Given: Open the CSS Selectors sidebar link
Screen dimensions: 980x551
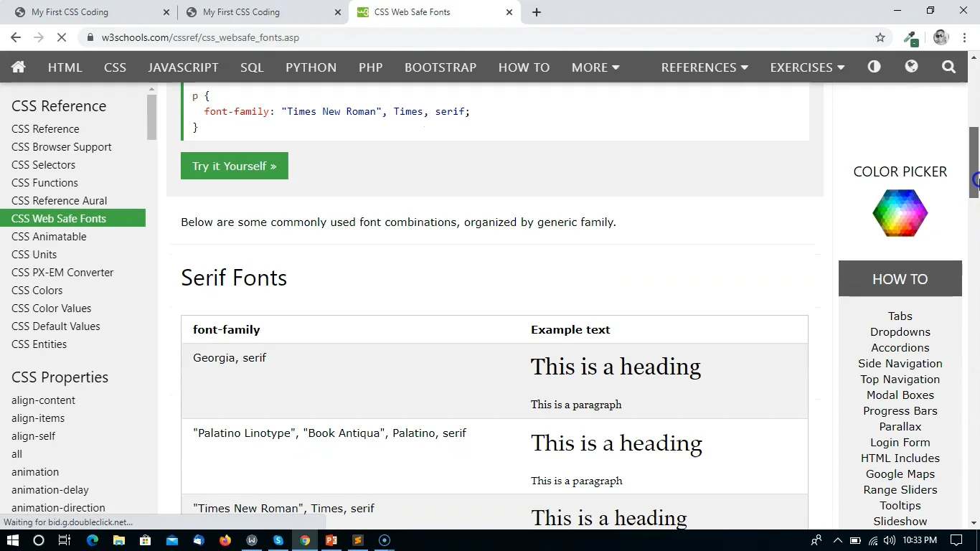Looking at the screenshot, I should coord(43,165).
